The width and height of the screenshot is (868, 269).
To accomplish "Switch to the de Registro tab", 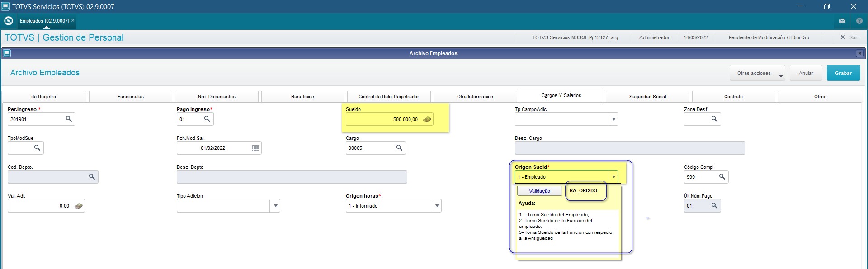I will point(44,97).
